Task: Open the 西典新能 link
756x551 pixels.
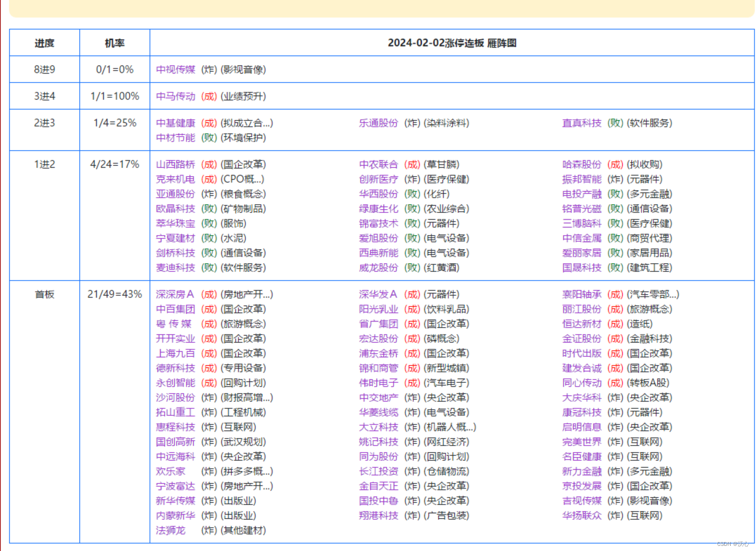Action: coord(379,253)
